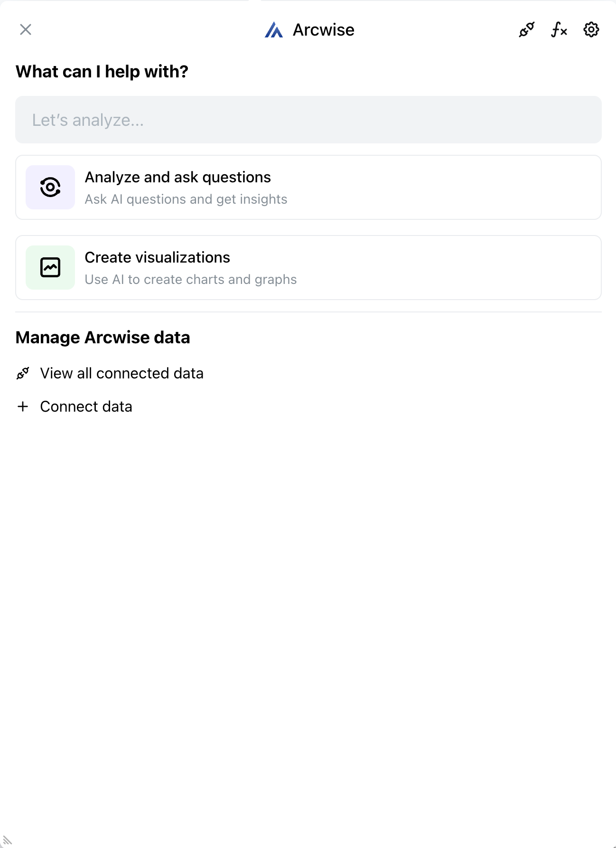Click the plug icon beside View all connected data

(23, 373)
